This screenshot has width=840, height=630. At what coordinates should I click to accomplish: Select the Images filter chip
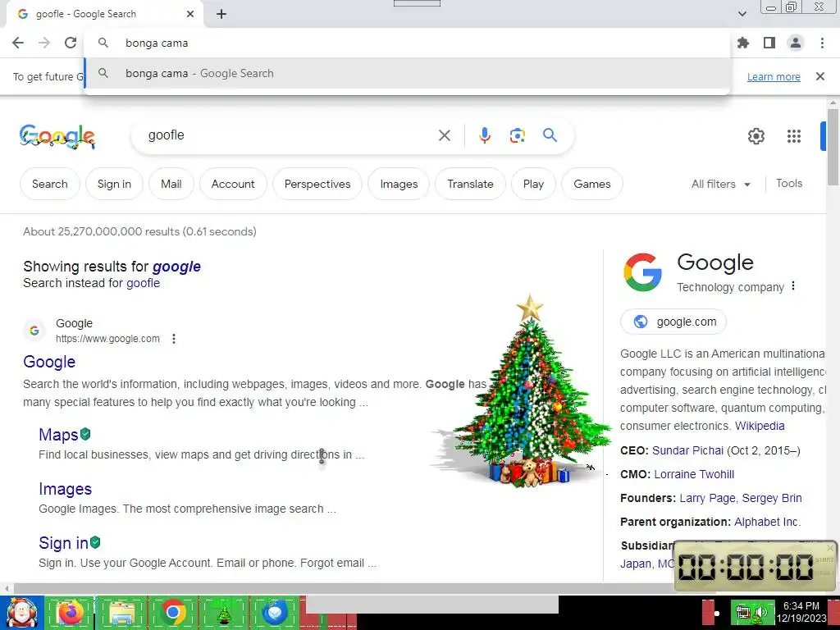click(x=399, y=184)
